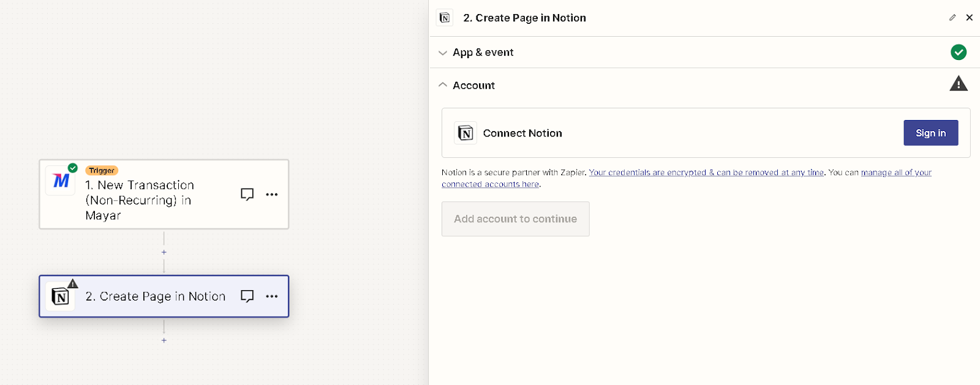980x385 pixels.
Task: Click the Notion logo beside Connect Notion
Action: pos(466,133)
